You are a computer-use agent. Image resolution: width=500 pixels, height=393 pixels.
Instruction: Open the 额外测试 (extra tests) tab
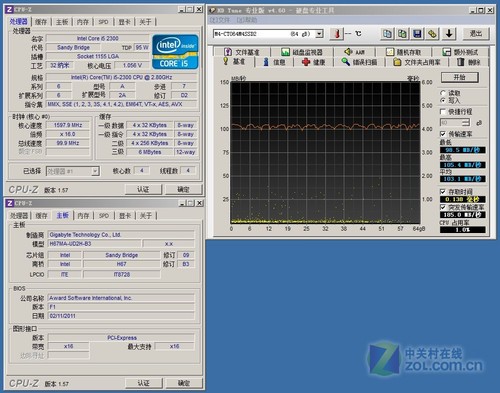pyautogui.click(x=460, y=52)
